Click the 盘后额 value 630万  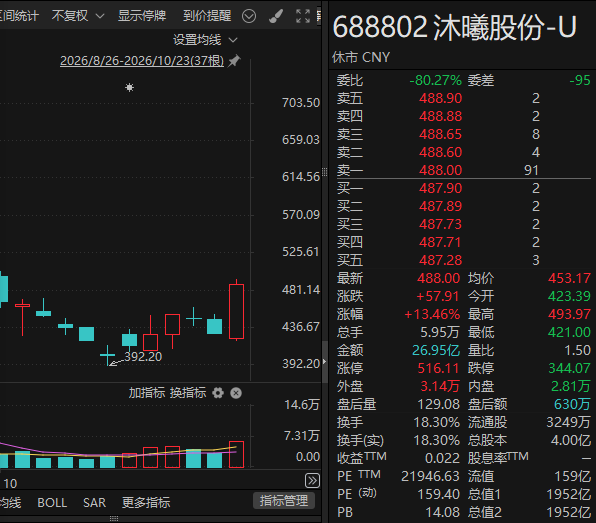(572, 404)
